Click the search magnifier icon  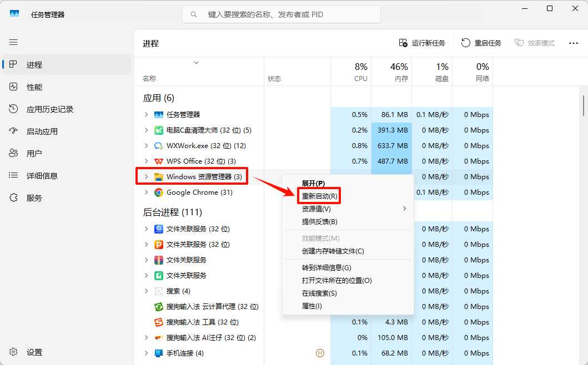(193, 14)
